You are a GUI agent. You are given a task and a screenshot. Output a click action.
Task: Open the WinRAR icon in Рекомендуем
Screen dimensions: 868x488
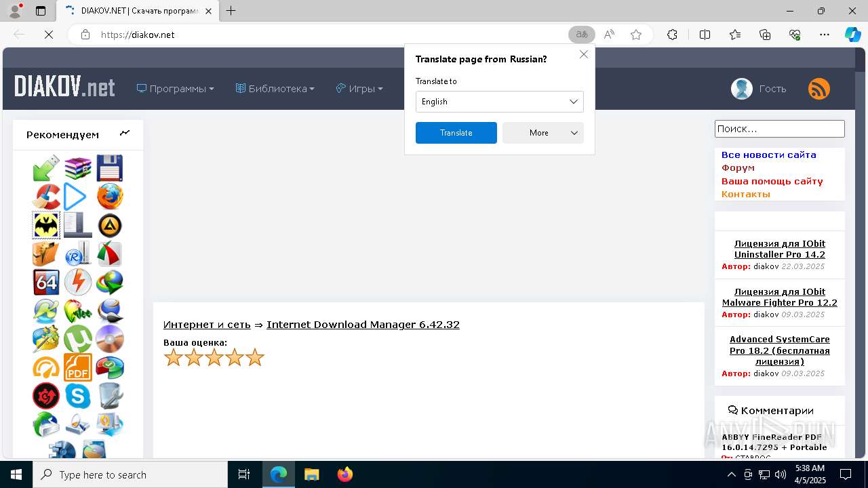pos(78,168)
